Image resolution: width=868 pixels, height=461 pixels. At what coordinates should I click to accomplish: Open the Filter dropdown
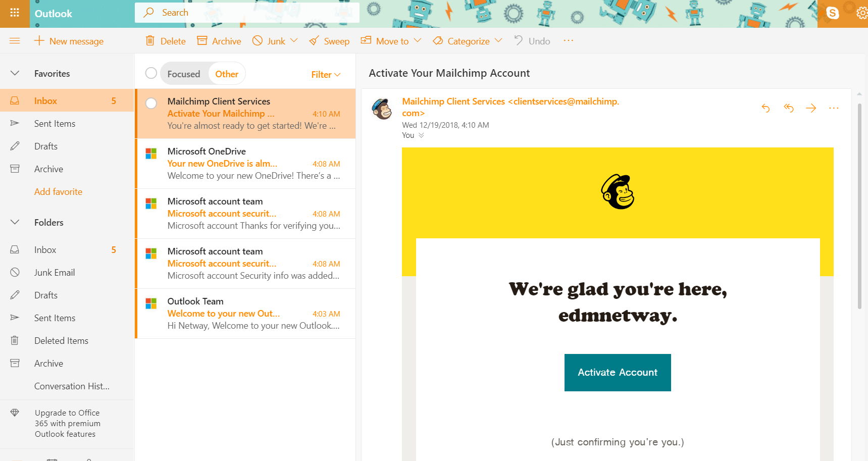(x=326, y=75)
